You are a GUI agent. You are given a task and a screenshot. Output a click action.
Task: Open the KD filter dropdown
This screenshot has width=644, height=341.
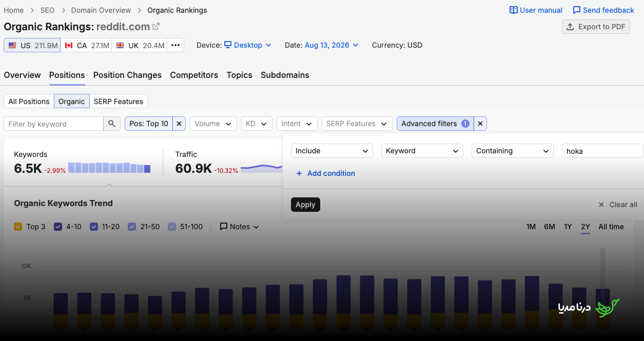tap(257, 124)
